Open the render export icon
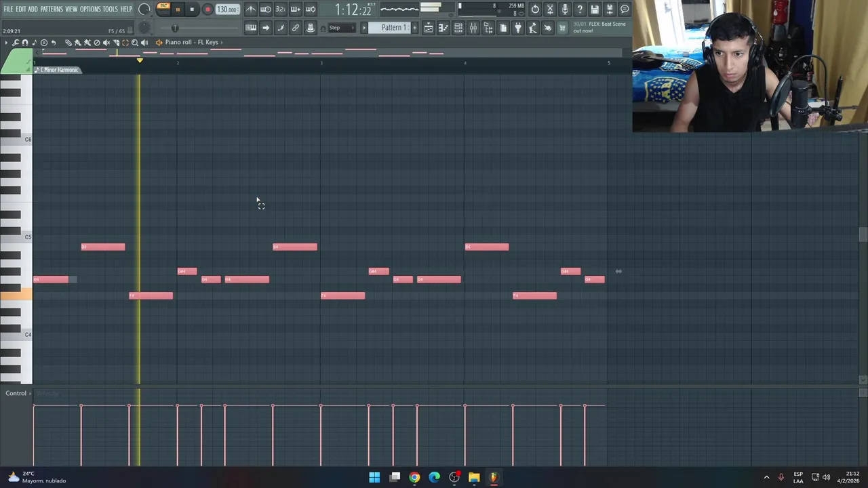This screenshot has height=488, width=868. pos(610,9)
